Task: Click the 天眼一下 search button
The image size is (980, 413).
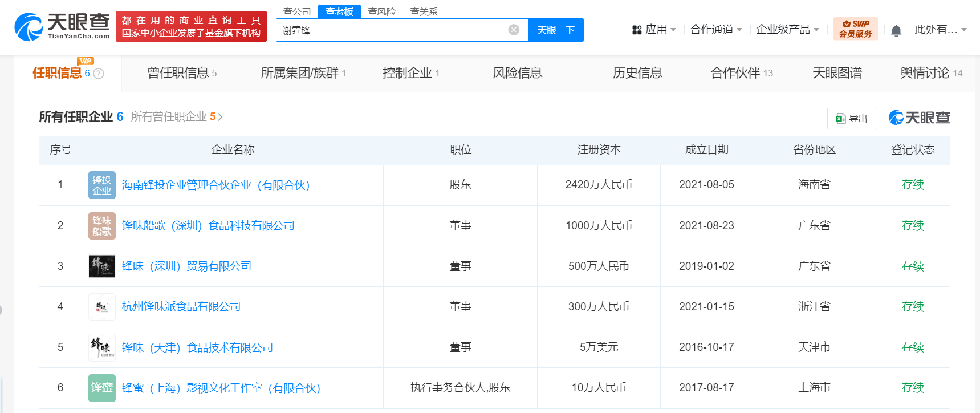Action: pos(556,30)
